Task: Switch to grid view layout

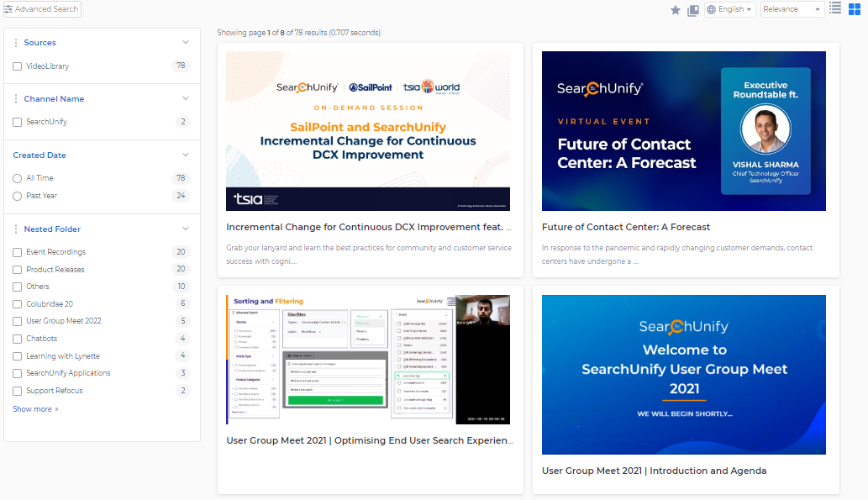Action: (x=854, y=9)
